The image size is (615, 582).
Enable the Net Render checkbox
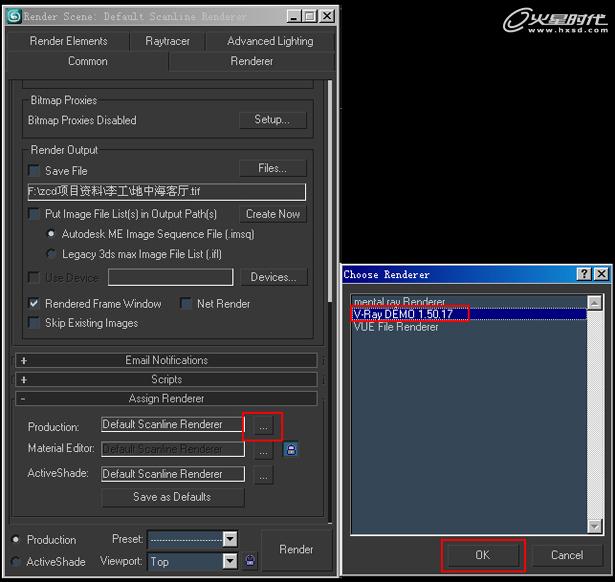[186, 303]
